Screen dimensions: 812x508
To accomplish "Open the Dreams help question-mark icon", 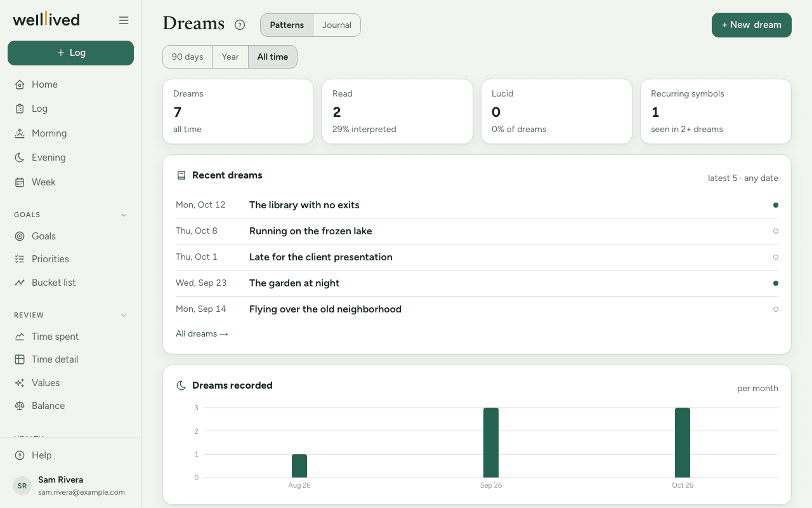I will click(240, 25).
